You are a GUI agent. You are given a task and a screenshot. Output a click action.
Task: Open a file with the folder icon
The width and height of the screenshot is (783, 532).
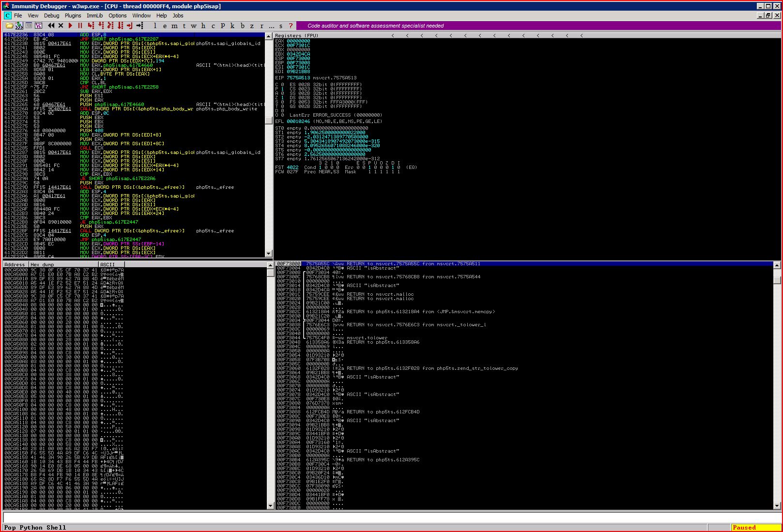tap(9, 26)
